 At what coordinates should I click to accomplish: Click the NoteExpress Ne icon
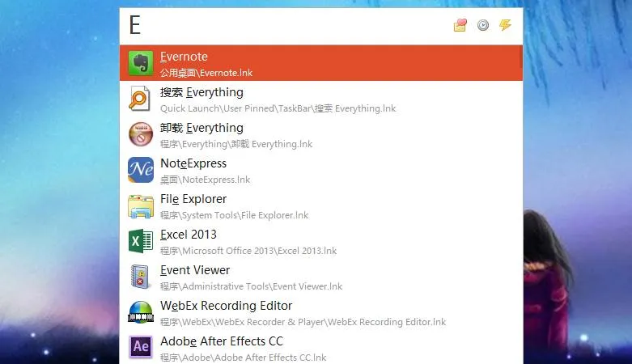point(141,170)
